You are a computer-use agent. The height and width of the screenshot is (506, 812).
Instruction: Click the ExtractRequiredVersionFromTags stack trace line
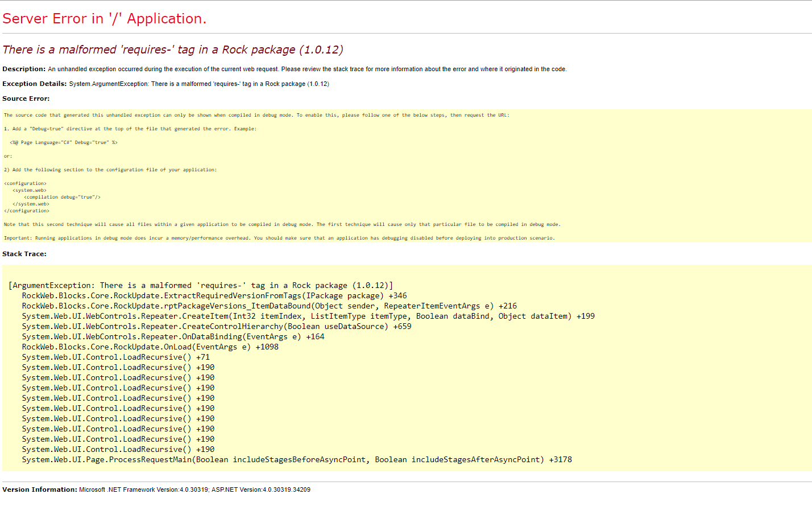[214, 296]
